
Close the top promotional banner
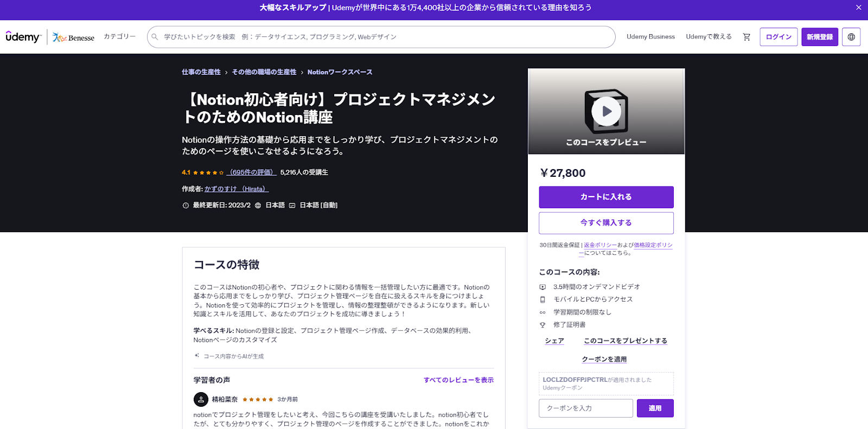858,8
